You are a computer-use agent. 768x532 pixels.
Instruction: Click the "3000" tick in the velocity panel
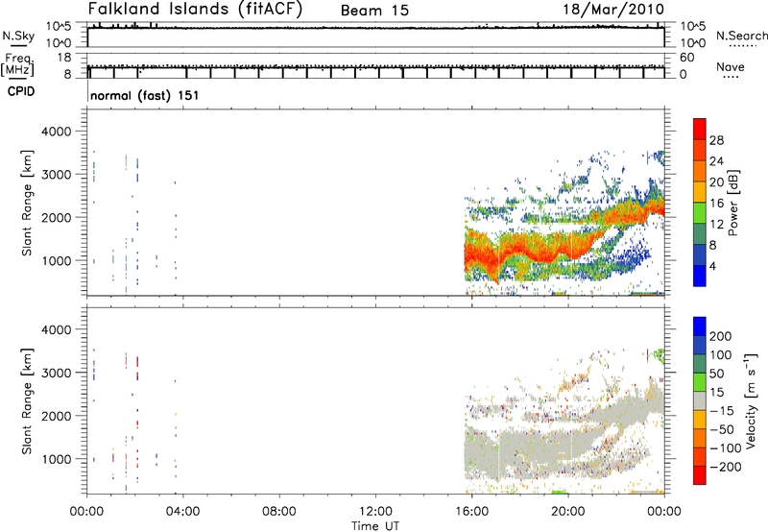click(x=56, y=373)
